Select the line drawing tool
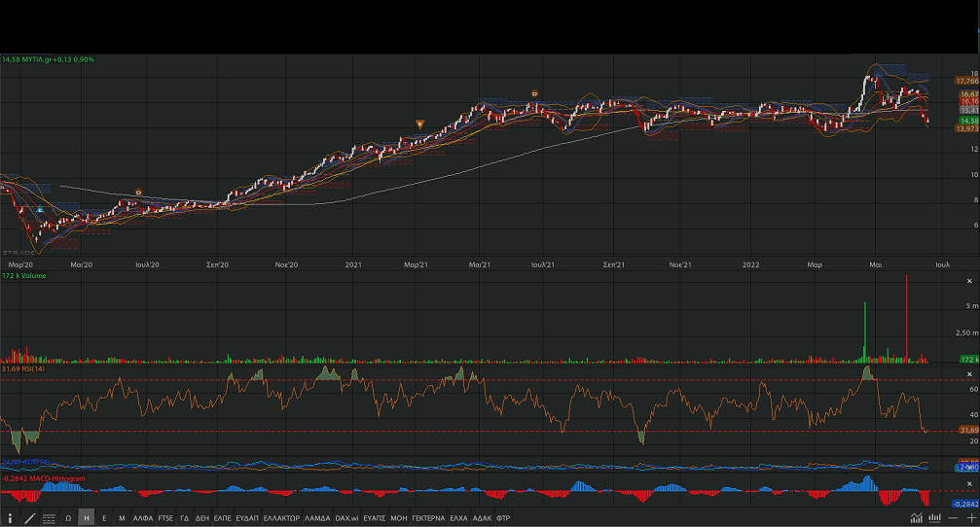980x527 pixels. point(29,518)
